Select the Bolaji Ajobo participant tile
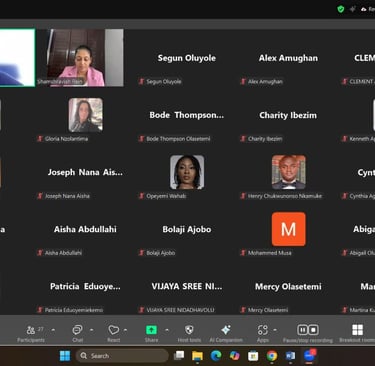375x366 pixels. coord(187,229)
